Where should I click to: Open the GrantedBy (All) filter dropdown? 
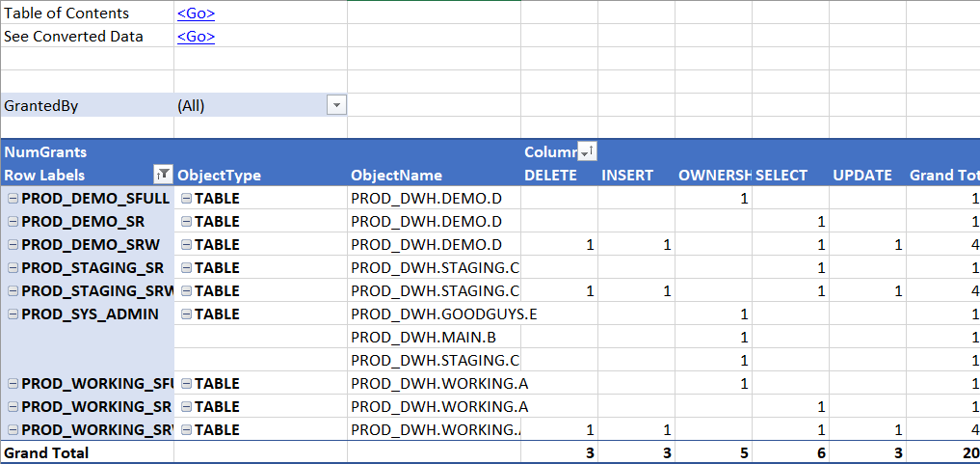click(x=336, y=105)
